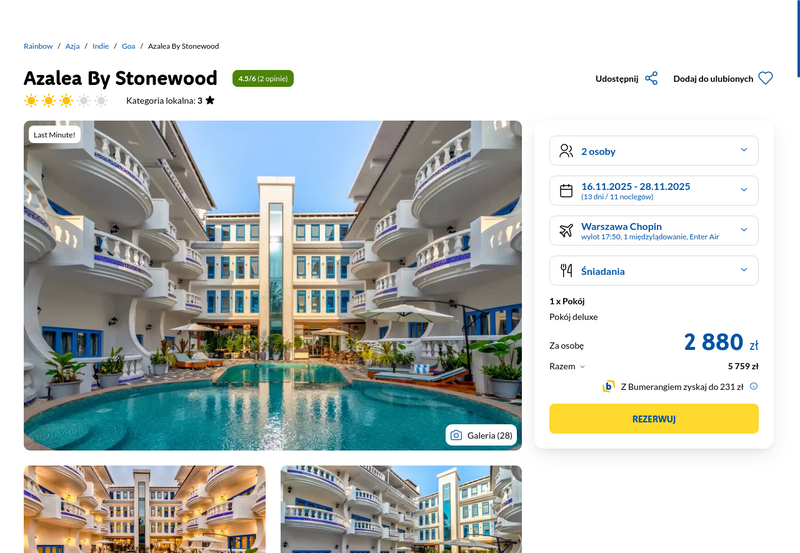This screenshot has width=800, height=553.
Task: Click the fork and knife meal icon
Action: point(566,270)
